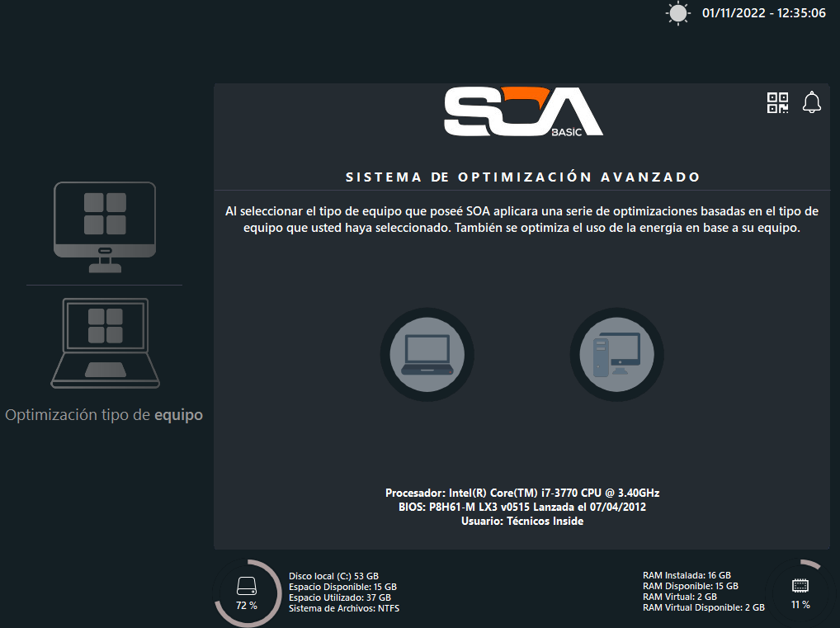Click the Procesador Intel Core i7-3770 line
The image size is (840, 628).
point(522,493)
